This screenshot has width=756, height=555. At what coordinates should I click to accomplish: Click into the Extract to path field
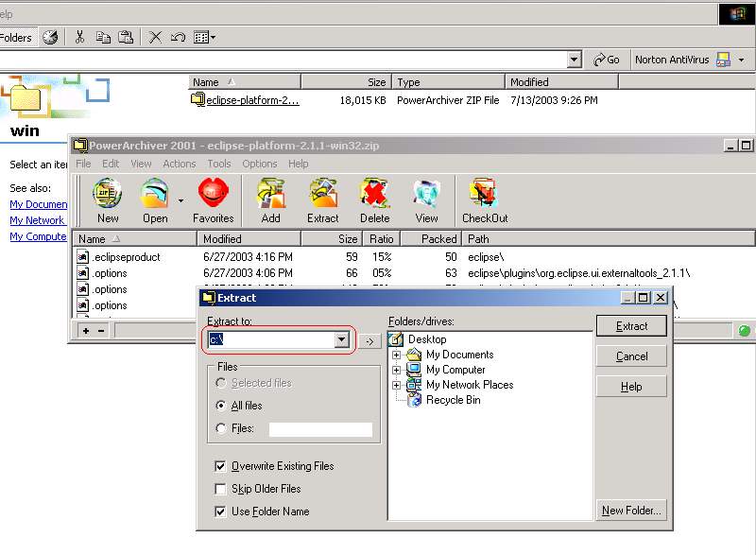coord(271,339)
